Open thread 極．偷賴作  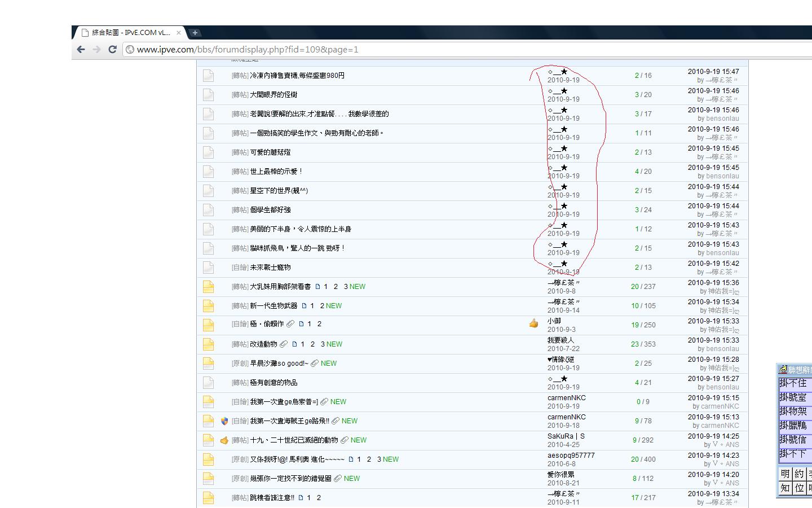pyautogui.click(x=267, y=324)
